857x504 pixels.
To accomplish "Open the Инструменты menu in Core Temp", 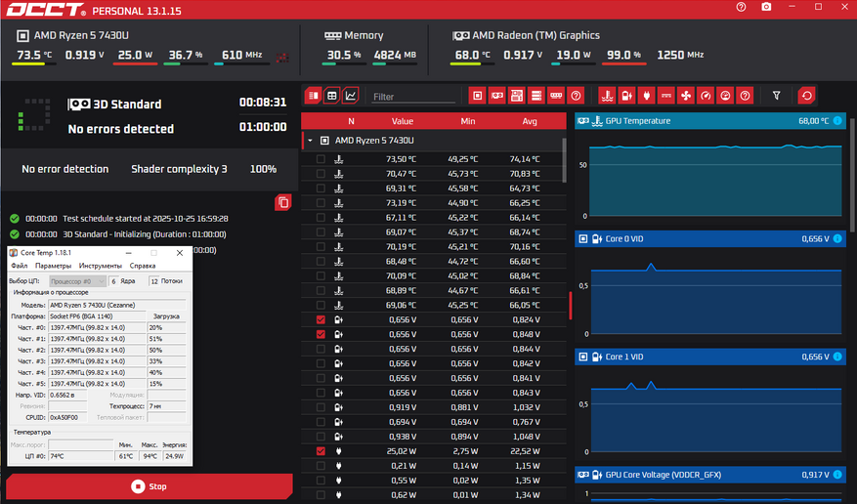I will (101, 266).
